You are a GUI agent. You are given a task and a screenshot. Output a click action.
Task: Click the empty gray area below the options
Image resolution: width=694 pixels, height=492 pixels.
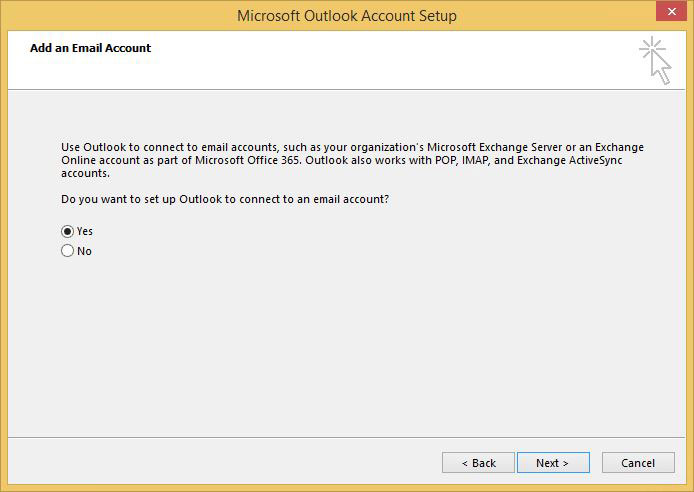(347, 345)
